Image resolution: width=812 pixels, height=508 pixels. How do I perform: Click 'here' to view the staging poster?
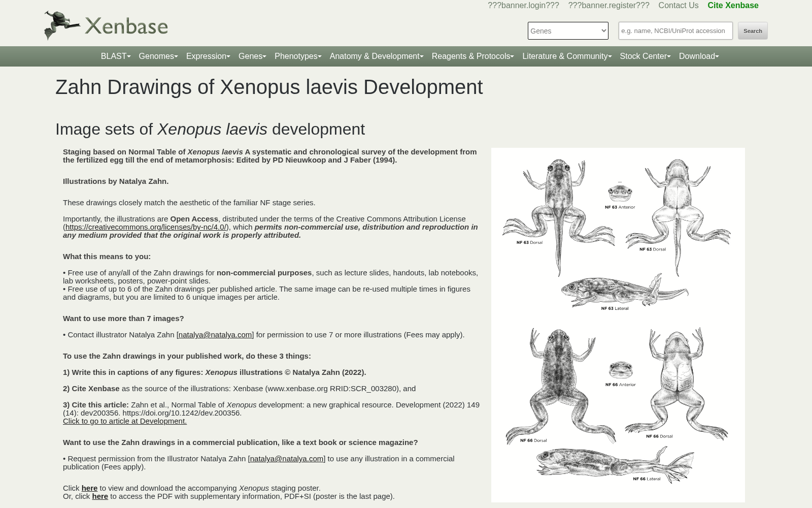[89, 488]
